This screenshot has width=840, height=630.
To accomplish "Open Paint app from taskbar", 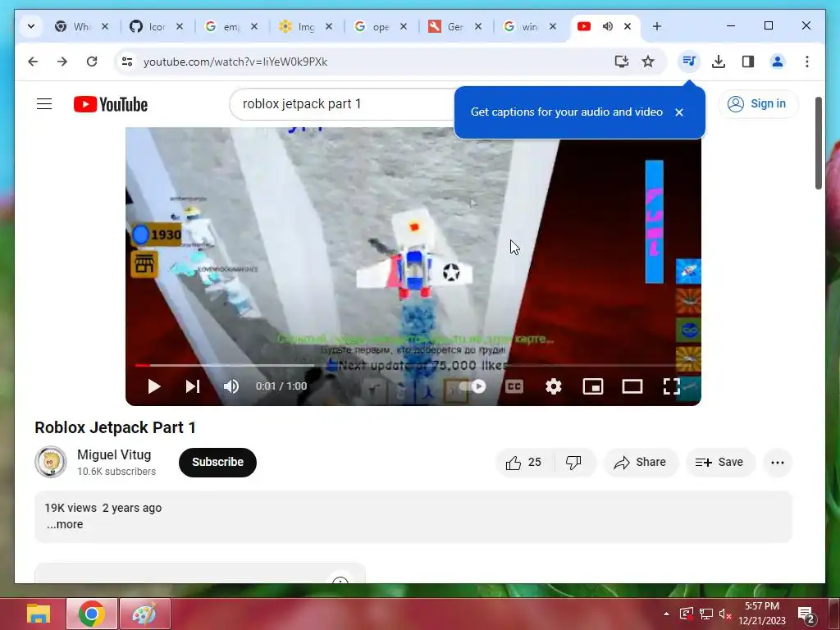I will (x=144, y=614).
